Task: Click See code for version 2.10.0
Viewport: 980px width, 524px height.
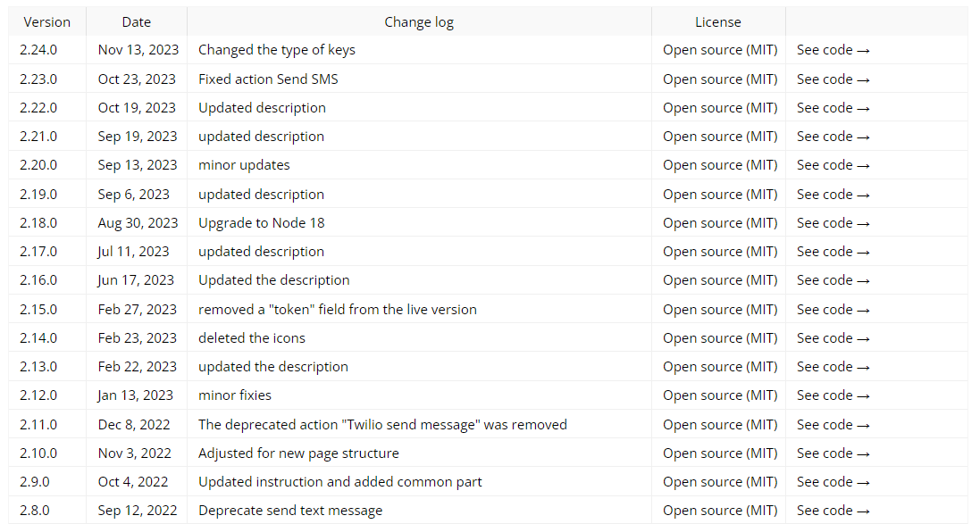Action: pos(833,453)
